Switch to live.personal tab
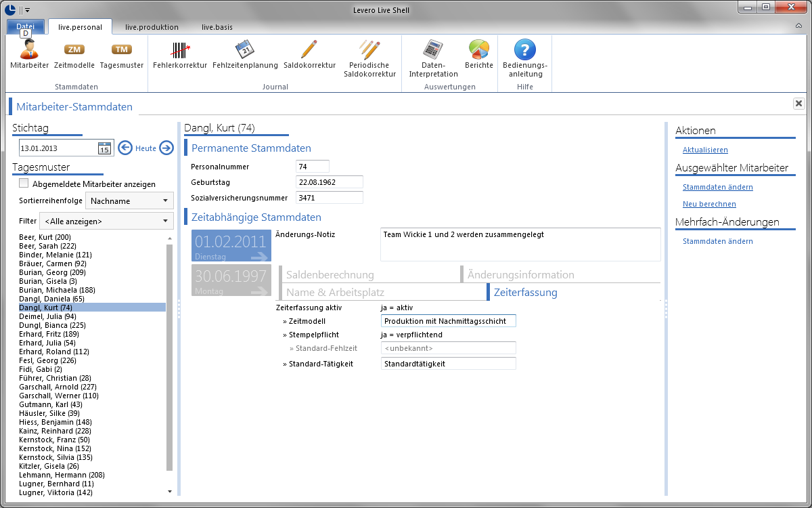The image size is (812, 508). tap(81, 27)
